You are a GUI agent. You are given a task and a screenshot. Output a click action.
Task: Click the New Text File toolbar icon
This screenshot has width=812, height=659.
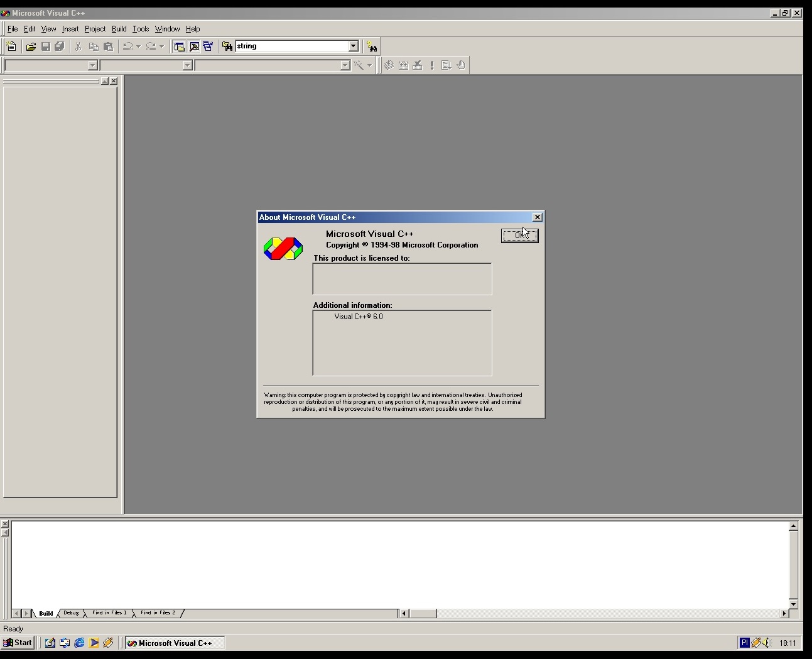pos(11,46)
